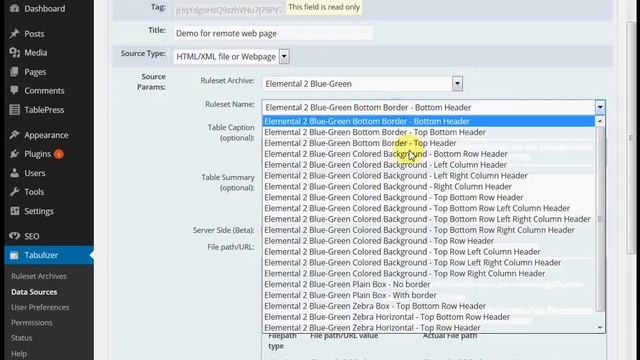Click the Posts pin icon
The image size is (640, 360).
coord(14,33)
